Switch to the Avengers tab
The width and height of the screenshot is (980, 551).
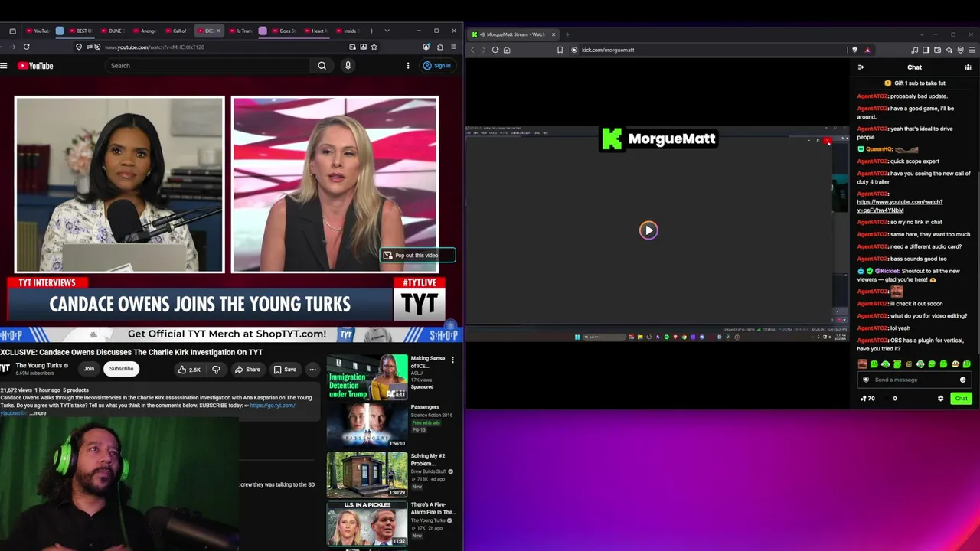(144, 31)
